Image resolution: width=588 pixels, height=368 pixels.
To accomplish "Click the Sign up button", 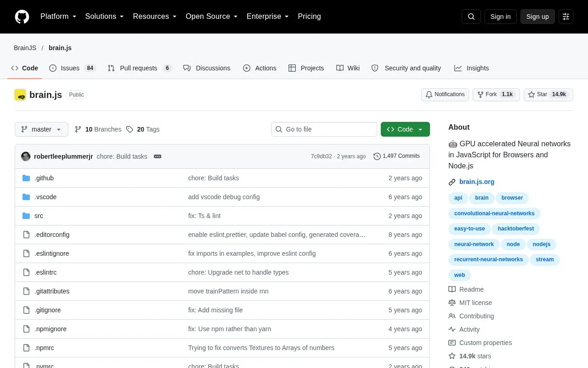I will click(x=537, y=17).
